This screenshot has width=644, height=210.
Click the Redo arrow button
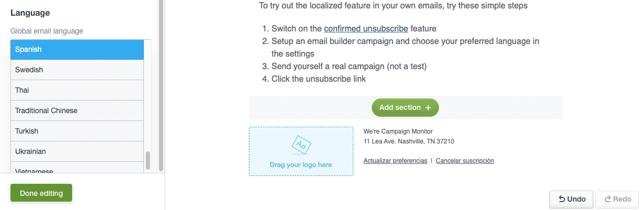click(617, 199)
